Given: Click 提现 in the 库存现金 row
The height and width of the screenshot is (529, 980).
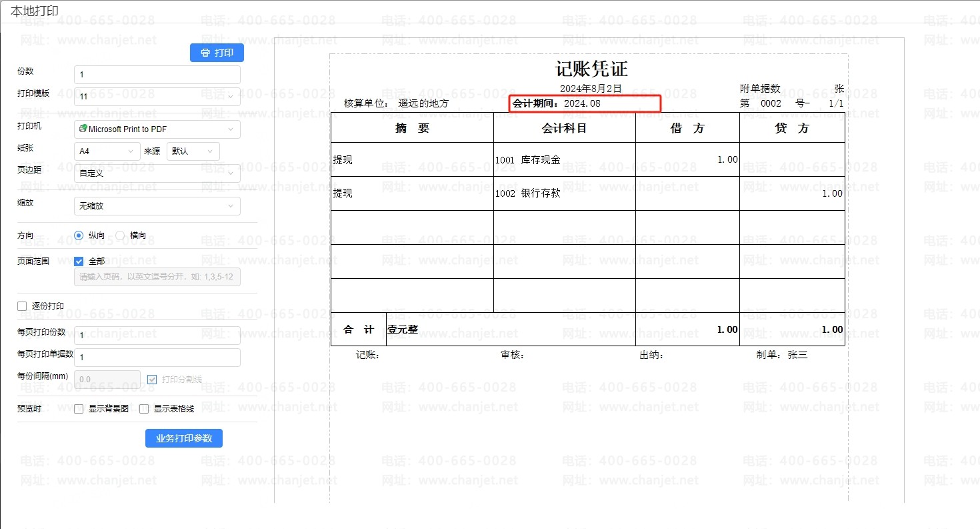Looking at the screenshot, I should click(x=343, y=160).
